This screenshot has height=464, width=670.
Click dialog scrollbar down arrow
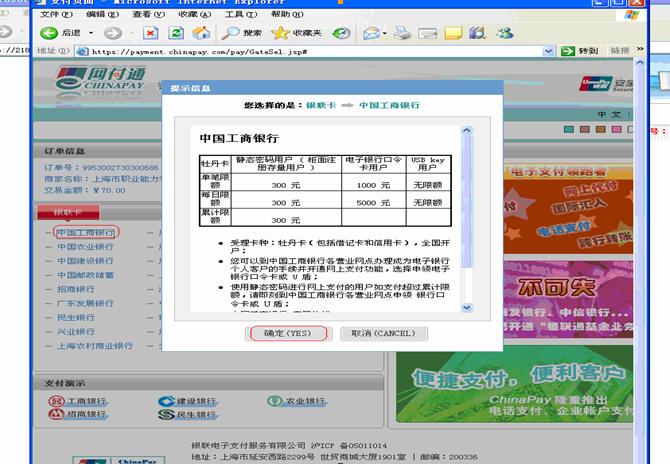pyautogui.click(x=467, y=307)
